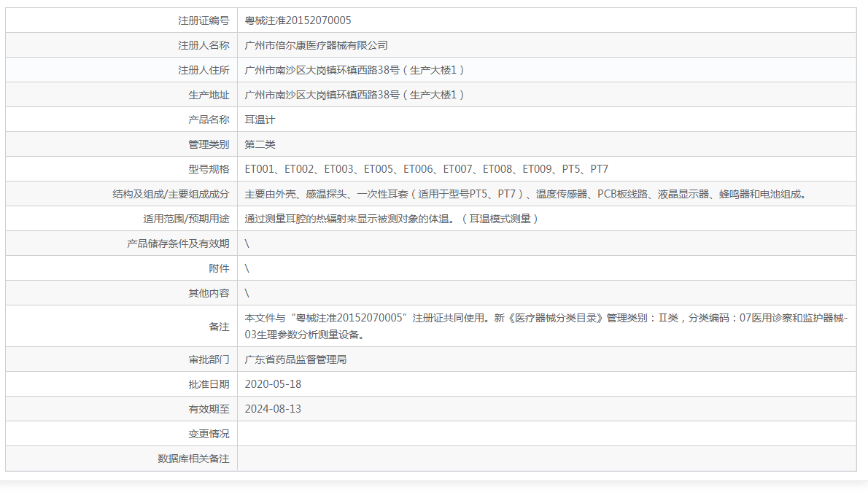
Task: Click the model list starting with ET001
Action: tap(426, 169)
